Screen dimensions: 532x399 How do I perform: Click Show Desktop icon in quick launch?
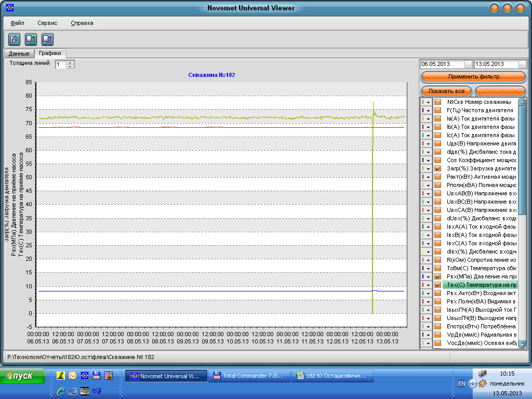tap(73, 391)
